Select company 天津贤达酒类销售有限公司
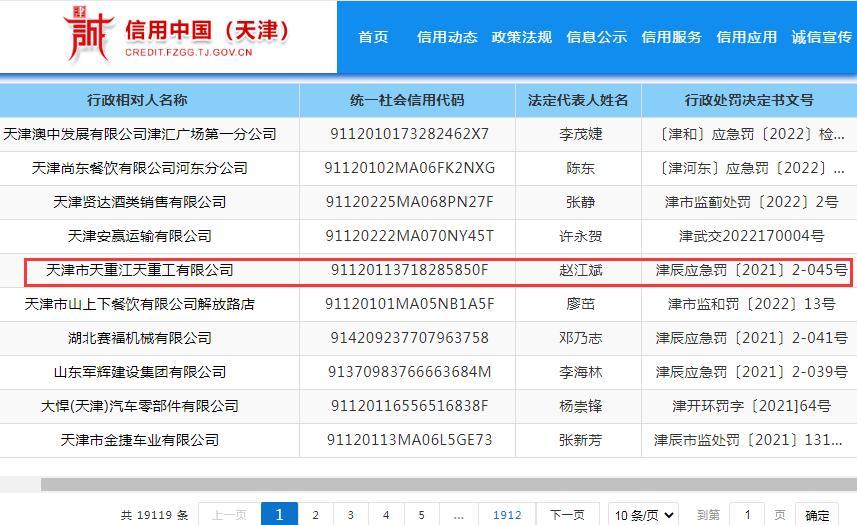857x525 pixels. pyautogui.click(x=140, y=202)
